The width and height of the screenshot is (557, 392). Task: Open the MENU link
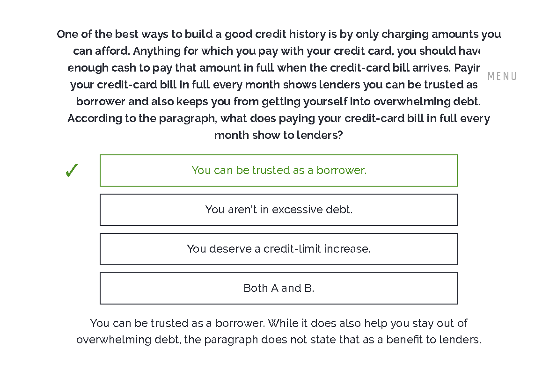pos(502,76)
